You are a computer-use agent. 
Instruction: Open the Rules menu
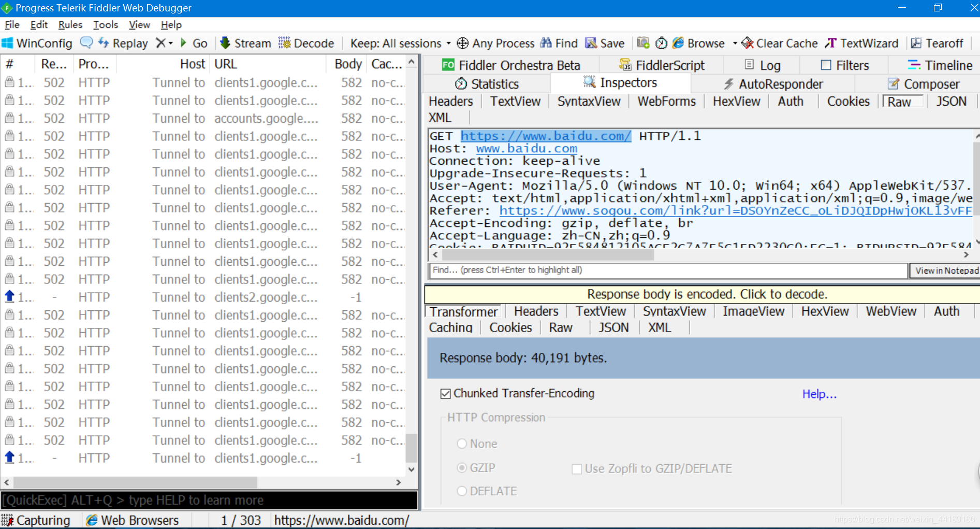coord(70,25)
